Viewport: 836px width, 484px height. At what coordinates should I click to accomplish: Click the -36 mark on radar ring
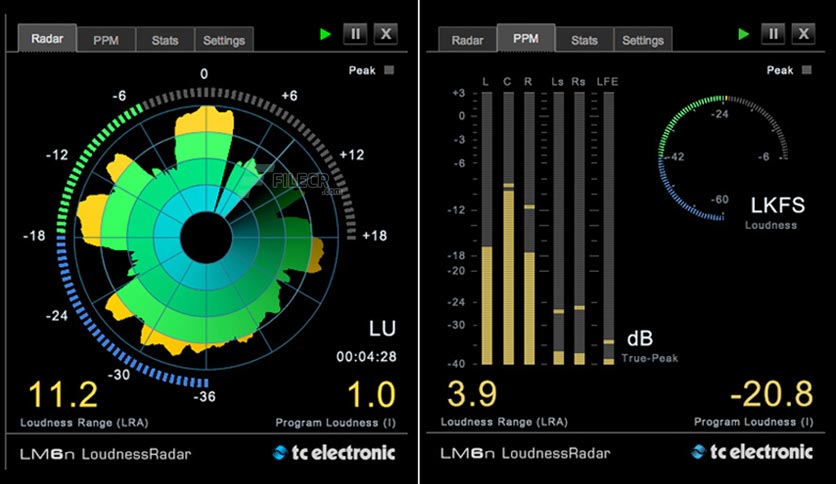pos(204,397)
